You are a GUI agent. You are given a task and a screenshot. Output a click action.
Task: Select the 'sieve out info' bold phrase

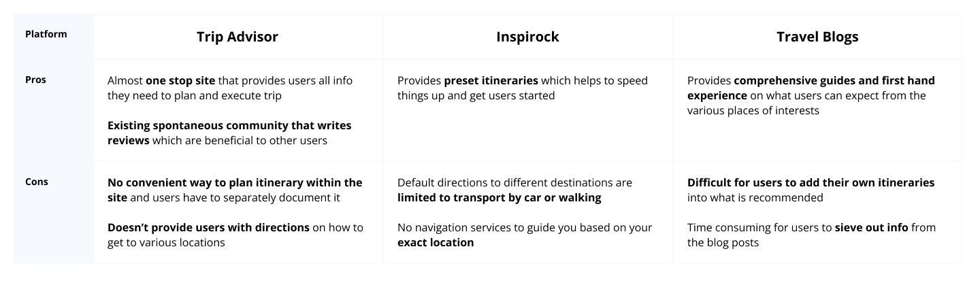pos(871,227)
